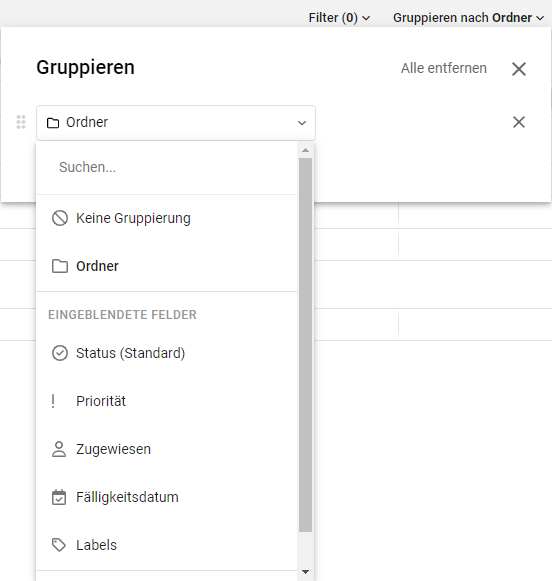Click the calendar icon for Fälligkeitsdatum
This screenshot has height=581, width=552.
pyautogui.click(x=59, y=497)
